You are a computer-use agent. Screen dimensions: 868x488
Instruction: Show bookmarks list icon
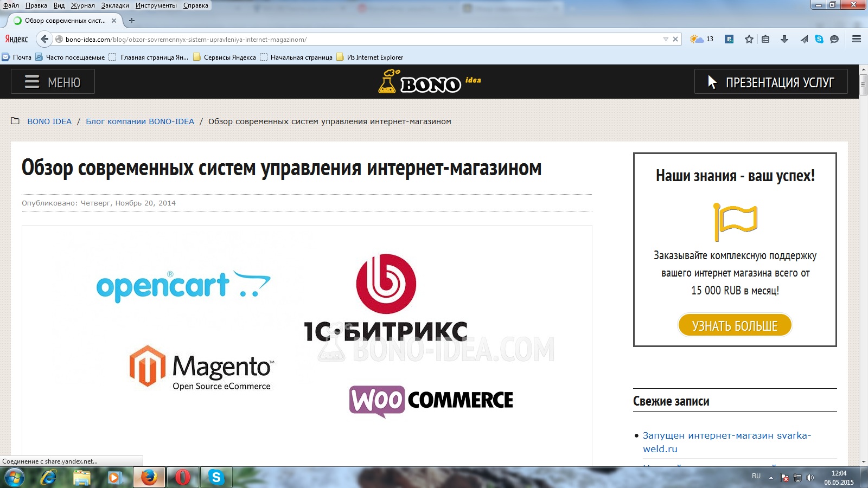(x=765, y=39)
